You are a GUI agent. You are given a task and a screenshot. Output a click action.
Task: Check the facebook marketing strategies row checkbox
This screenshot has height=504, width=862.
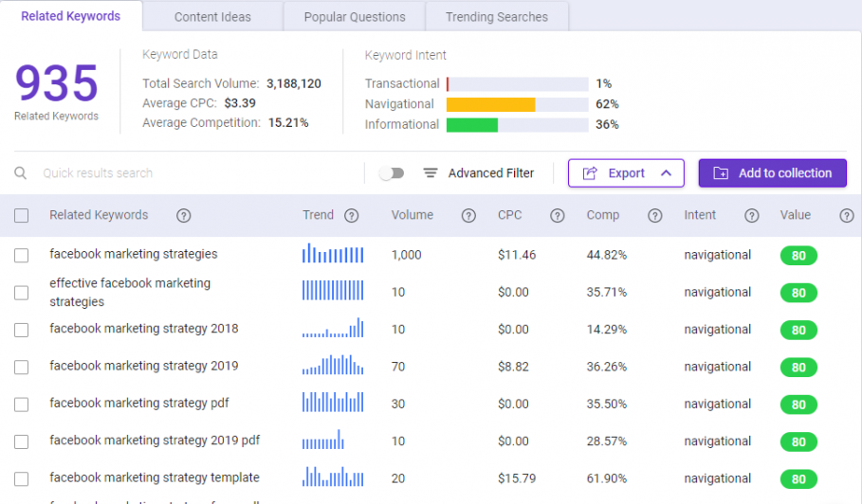[x=22, y=255]
